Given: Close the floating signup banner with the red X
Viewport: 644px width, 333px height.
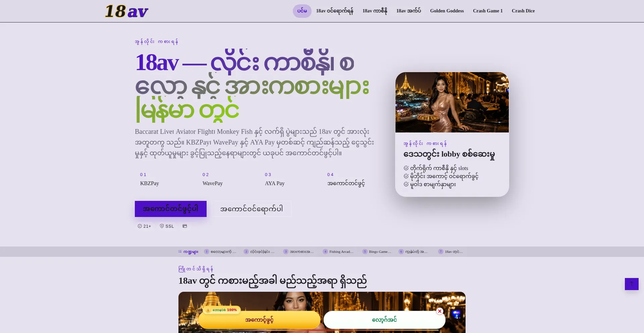Looking at the screenshot, I should [x=439, y=311].
